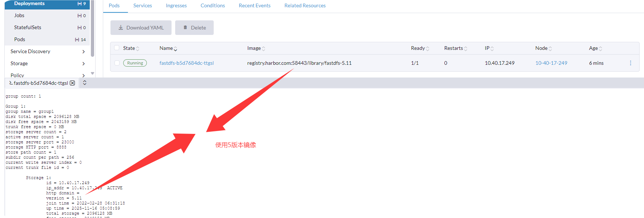Sort the table by Age column
Screen dimensions: 644x218
tap(596, 48)
